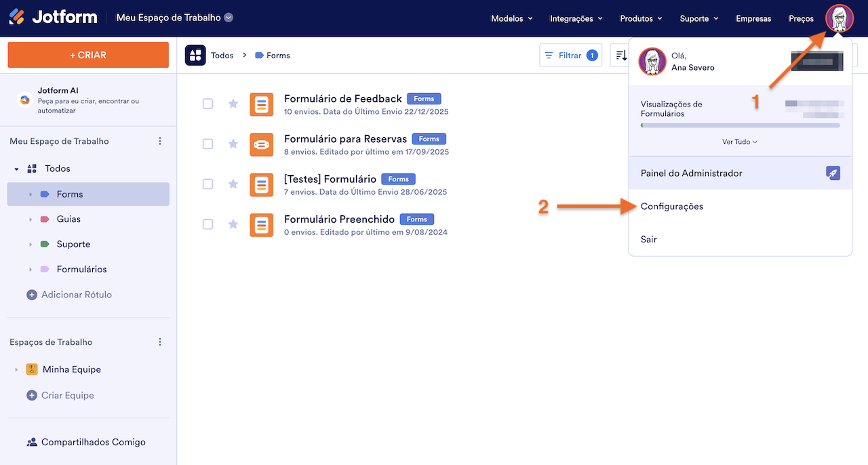Image resolution: width=868 pixels, height=465 pixels.
Task: Click the Filtrar button
Action: 570,56
